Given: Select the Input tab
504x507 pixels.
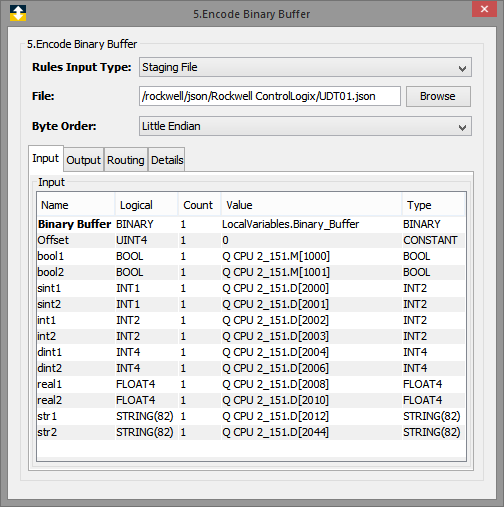Looking at the screenshot, I should pos(46,159).
